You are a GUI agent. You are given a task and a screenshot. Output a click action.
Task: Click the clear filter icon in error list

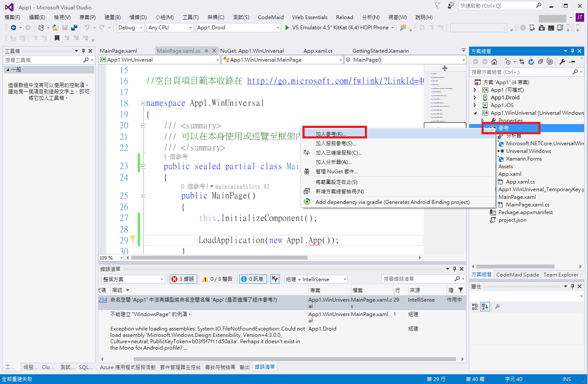pyautogui.click(x=275, y=279)
